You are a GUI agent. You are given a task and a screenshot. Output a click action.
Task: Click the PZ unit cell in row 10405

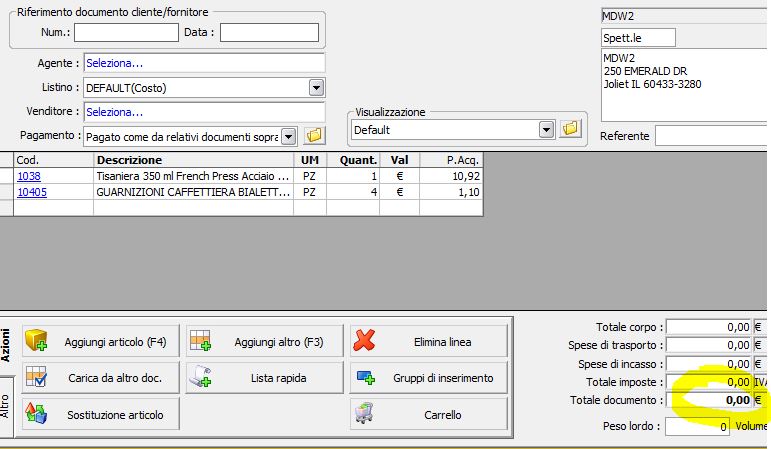click(310, 192)
